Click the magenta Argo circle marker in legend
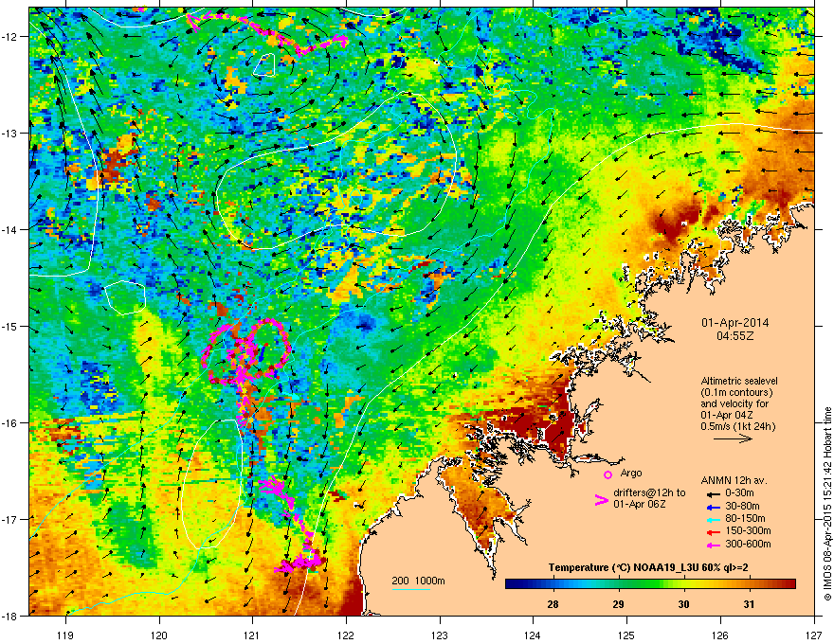The height and width of the screenshot is (644, 834). point(607,474)
